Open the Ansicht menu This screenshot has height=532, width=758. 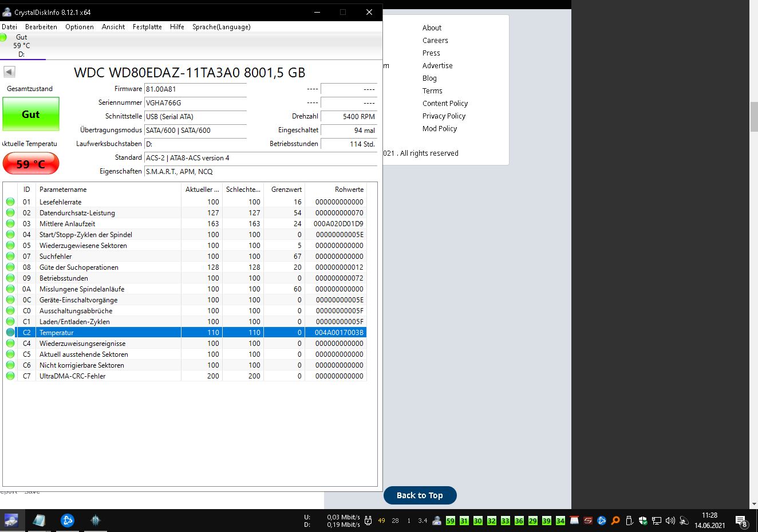click(113, 27)
